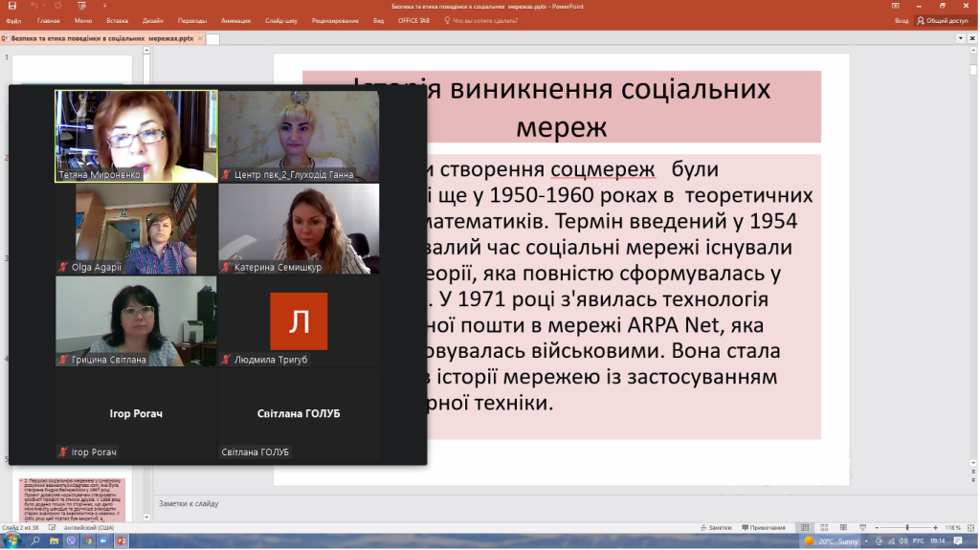Click fit slide to window icon
This screenshot has height=550, width=980.
click(971, 527)
